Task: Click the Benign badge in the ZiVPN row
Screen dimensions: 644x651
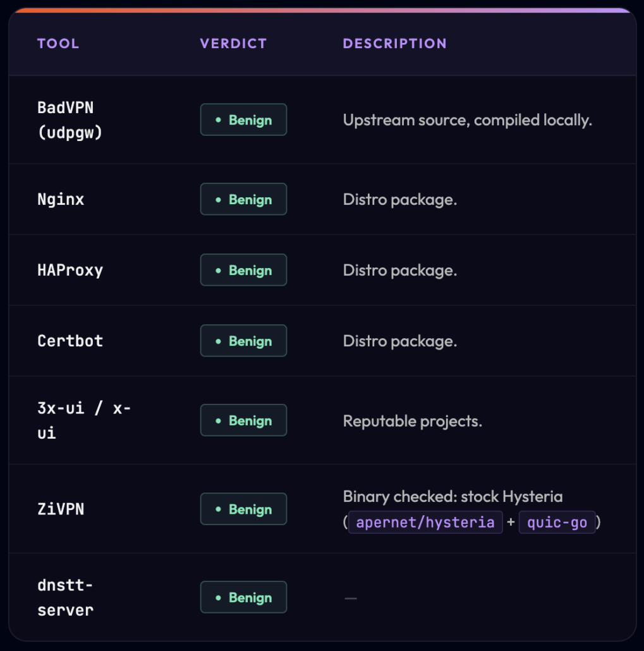Action: click(x=243, y=509)
